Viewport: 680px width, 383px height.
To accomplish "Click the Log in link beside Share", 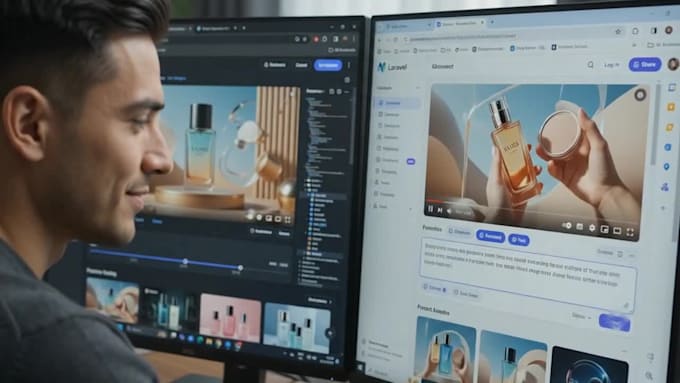I will pos(611,65).
